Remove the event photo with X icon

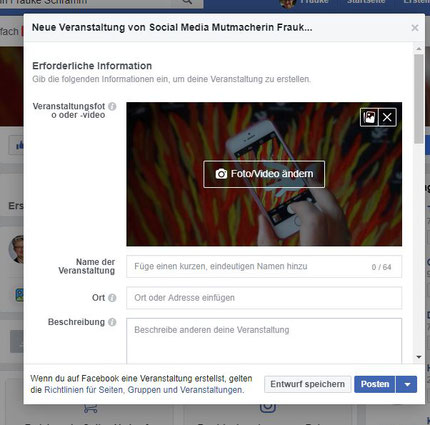(x=387, y=117)
